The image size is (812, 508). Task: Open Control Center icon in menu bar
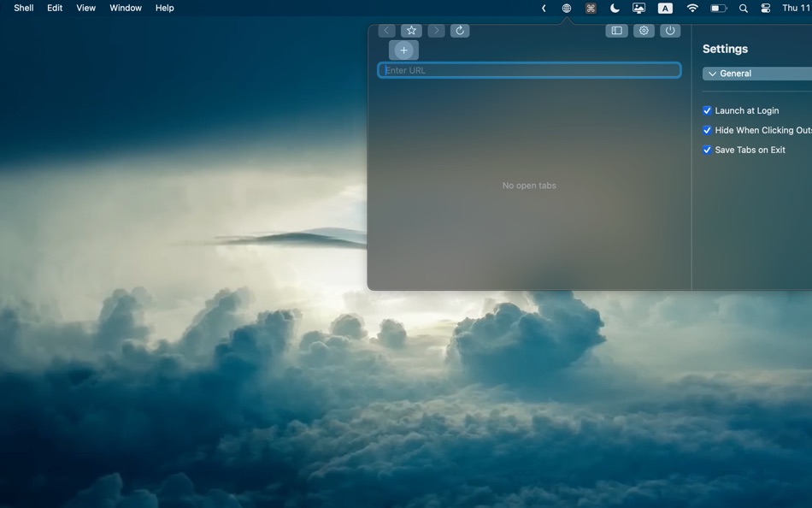click(766, 9)
